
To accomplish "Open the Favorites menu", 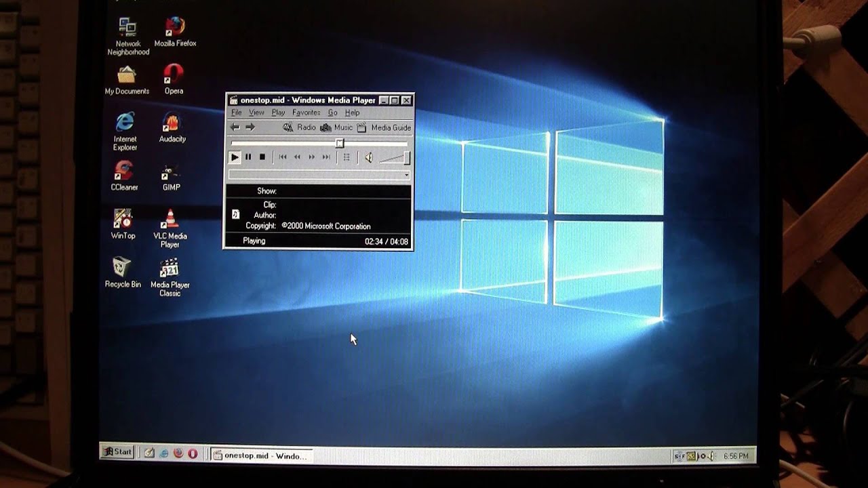I will pyautogui.click(x=306, y=113).
